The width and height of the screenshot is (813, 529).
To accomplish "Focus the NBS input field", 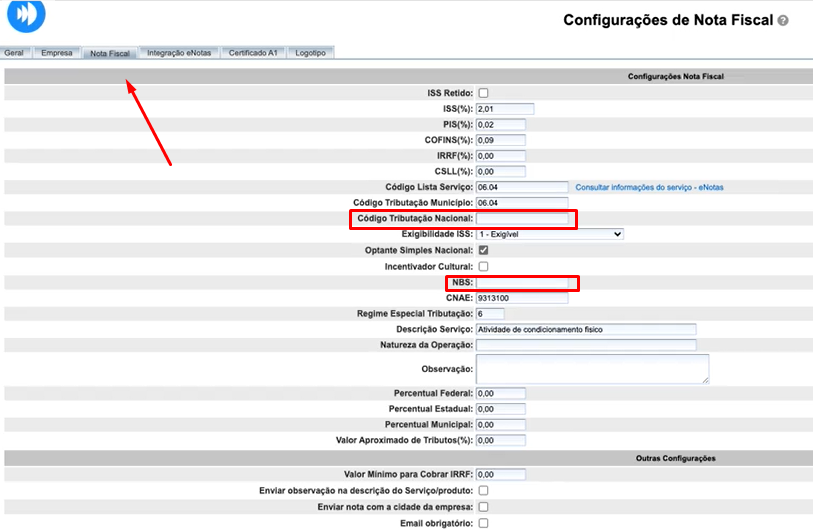I will tap(521, 283).
